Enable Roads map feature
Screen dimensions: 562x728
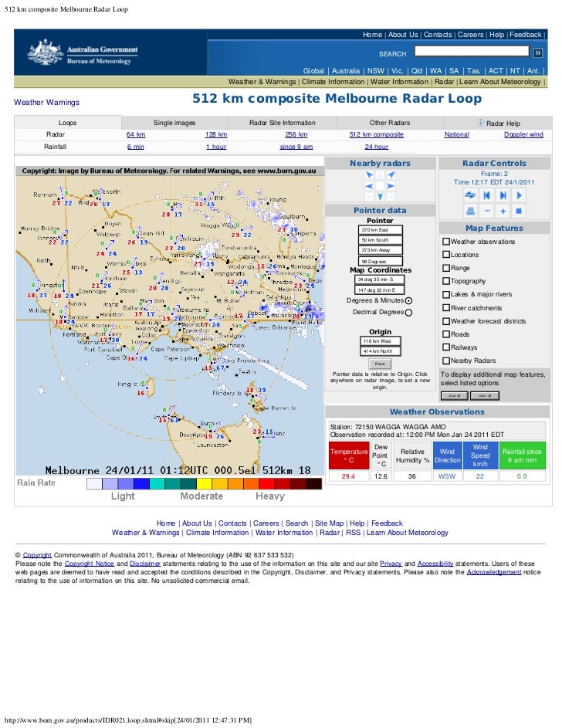pyautogui.click(x=446, y=334)
